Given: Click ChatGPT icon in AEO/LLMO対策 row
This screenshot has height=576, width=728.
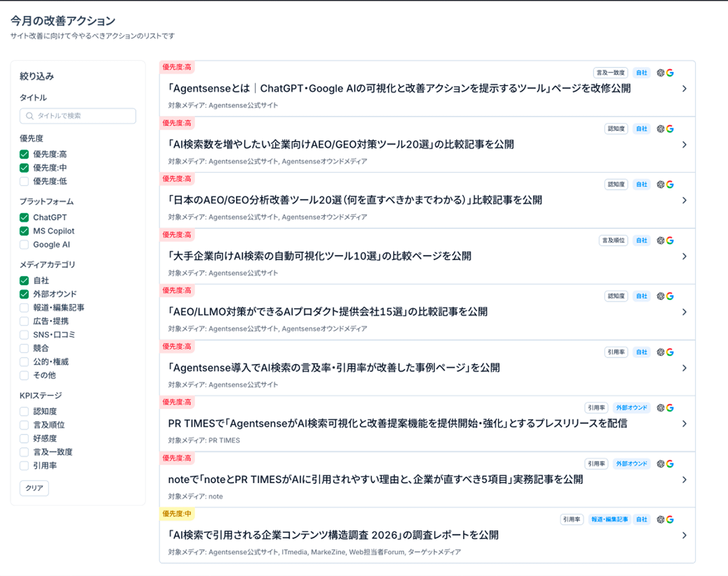Looking at the screenshot, I should click(x=661, y=296).
